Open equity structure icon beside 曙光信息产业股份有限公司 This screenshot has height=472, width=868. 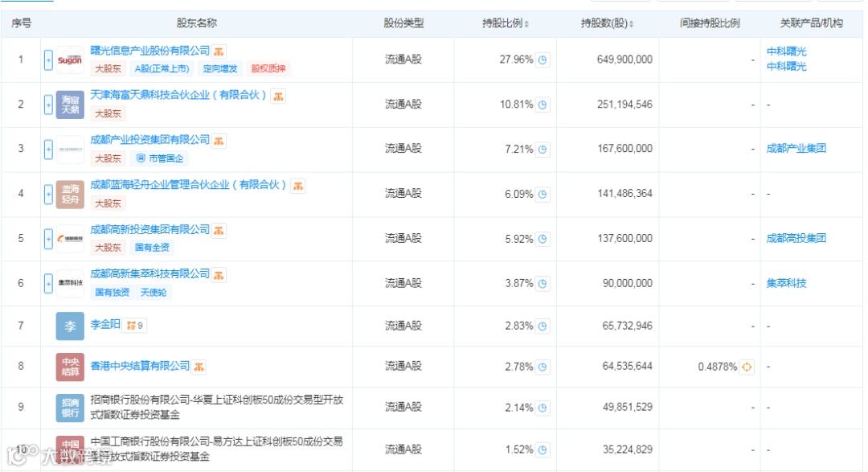219,51
